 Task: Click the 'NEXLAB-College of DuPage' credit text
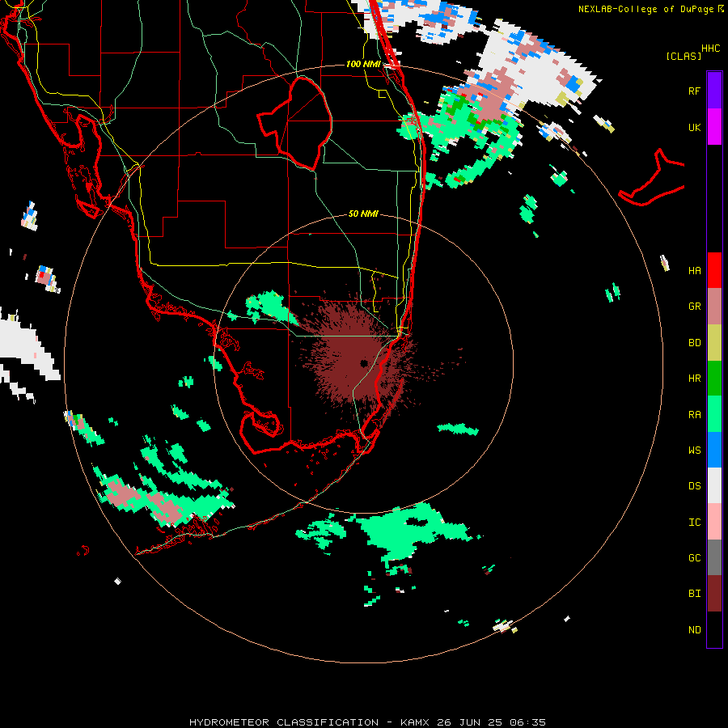645,9
